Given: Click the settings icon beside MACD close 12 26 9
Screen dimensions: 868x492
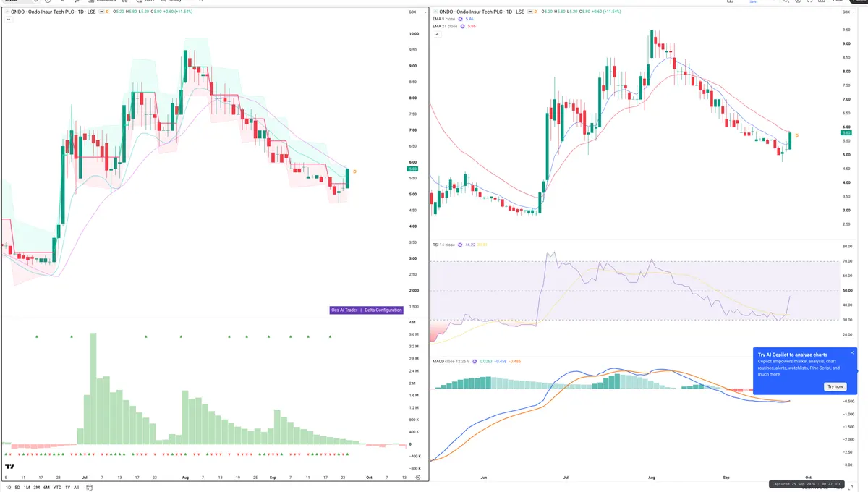Looking at the screenshot, I should click(x=475, y=361).
